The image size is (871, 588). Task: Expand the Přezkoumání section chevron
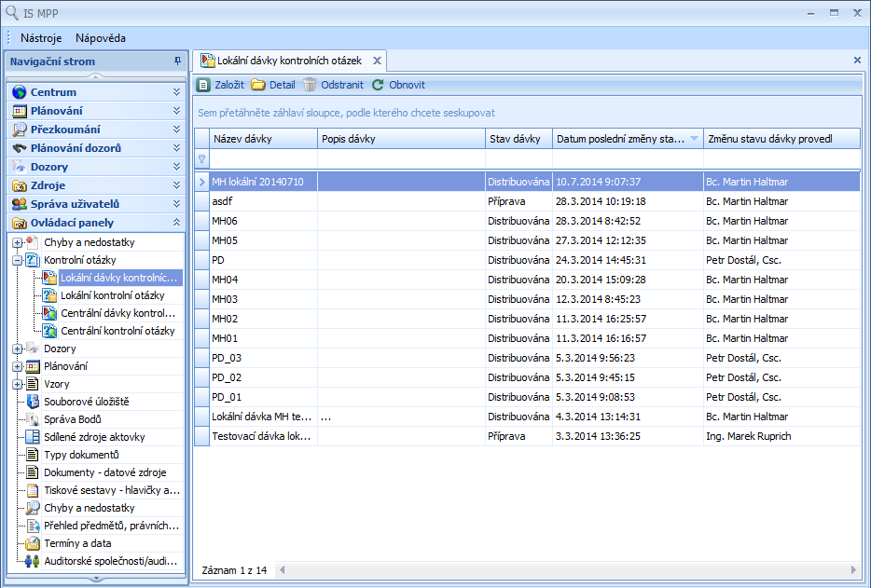176,130
